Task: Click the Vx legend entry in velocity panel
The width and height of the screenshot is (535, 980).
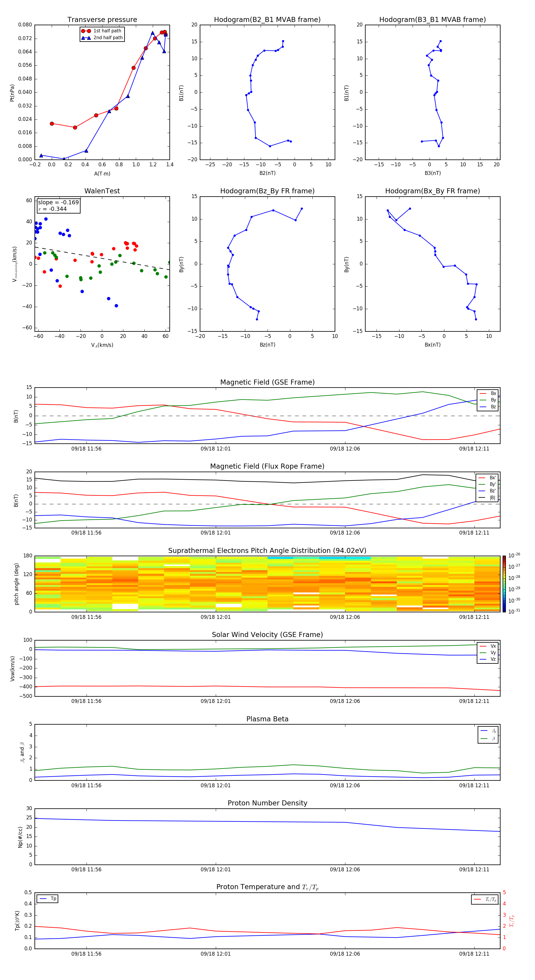Action: coord(488,646)
